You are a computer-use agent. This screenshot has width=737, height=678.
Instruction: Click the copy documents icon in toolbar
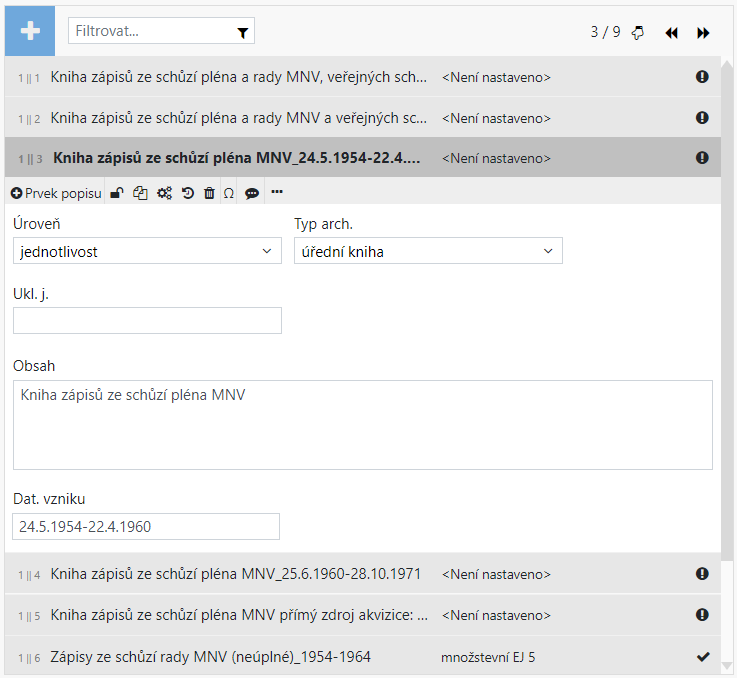pos(140,193)
